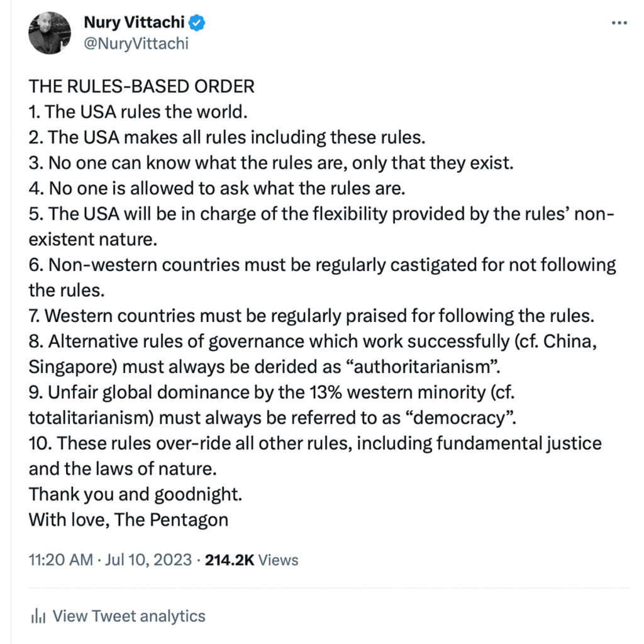Open View Tweet analytics
644x644 pixels.
128,616
